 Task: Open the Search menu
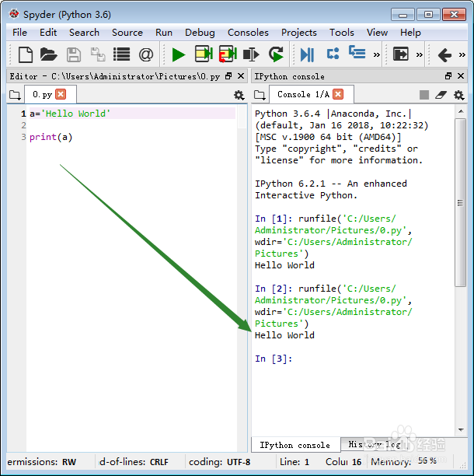tap(84, 33)
